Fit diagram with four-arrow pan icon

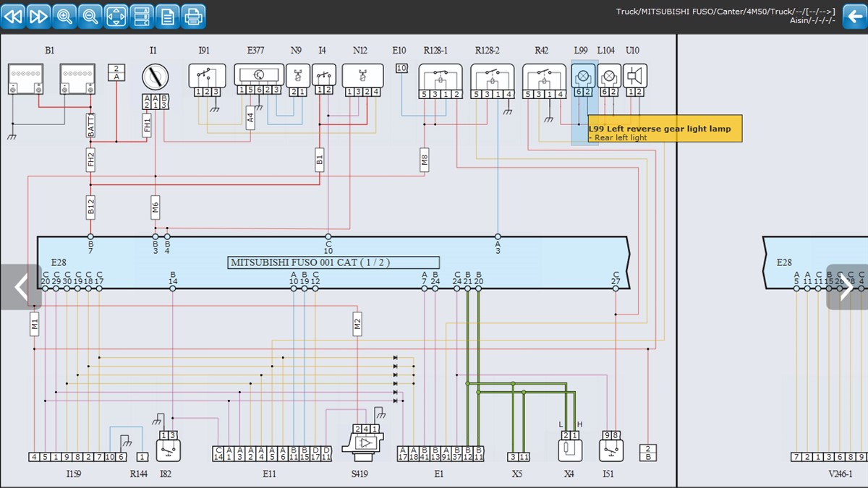(116, 16)
